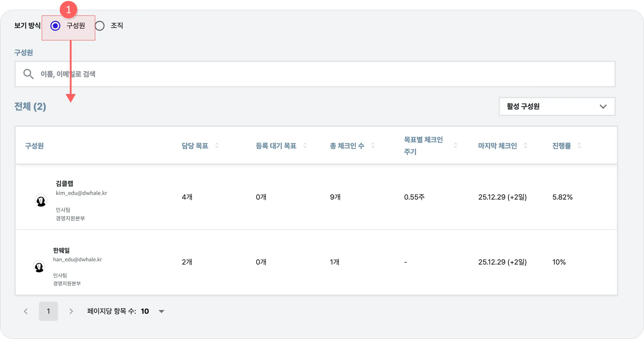Click 김클랩's 4개 assigned goals cell
This screenshot has height=339, width=644.
point(187,197)
